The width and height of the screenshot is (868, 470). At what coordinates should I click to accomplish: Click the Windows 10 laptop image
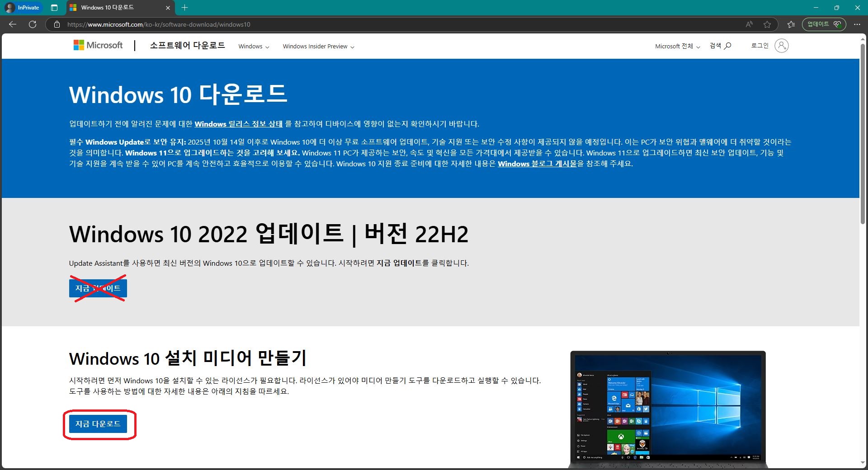[x=668, y=409]
